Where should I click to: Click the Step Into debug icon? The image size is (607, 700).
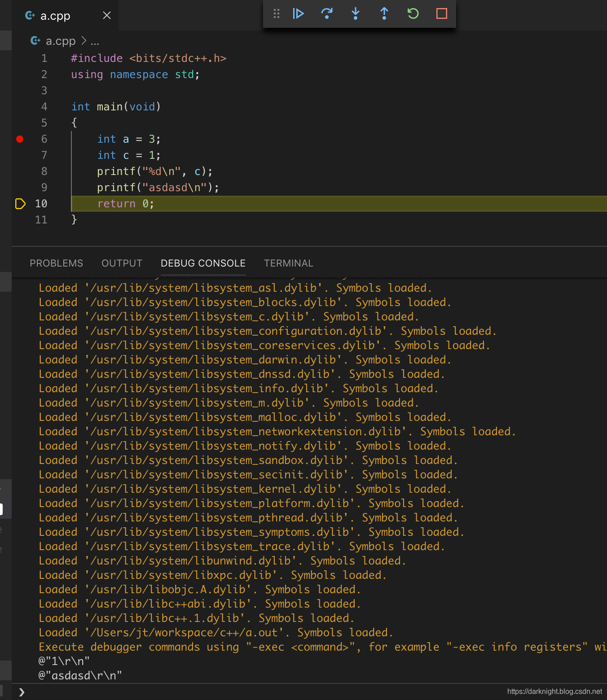[x=356, y=13]
